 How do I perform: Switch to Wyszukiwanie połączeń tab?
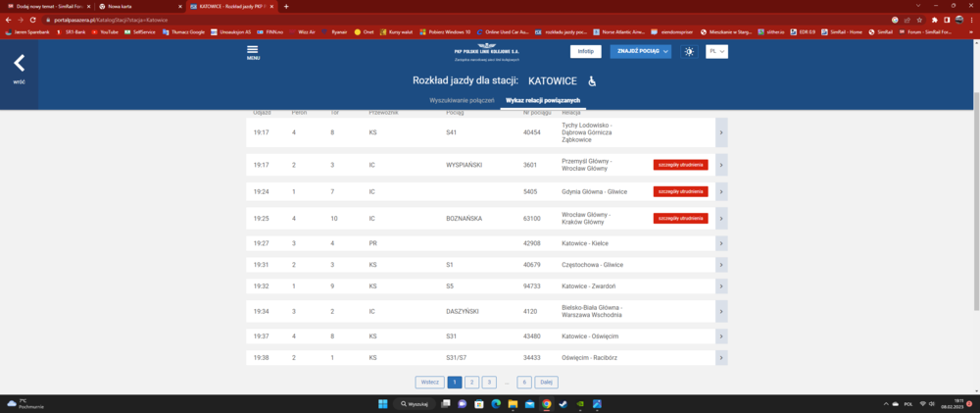pyautogui.click(x=461, y=101)
